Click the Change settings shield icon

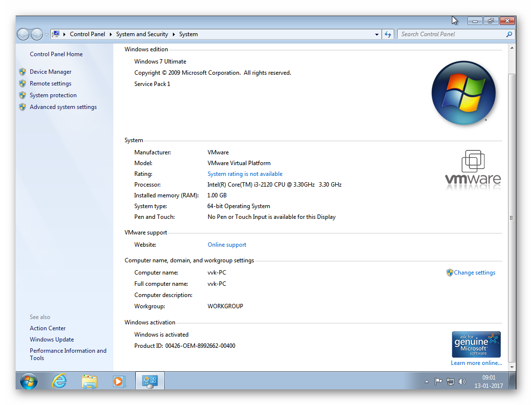click(x=449, y=273)
